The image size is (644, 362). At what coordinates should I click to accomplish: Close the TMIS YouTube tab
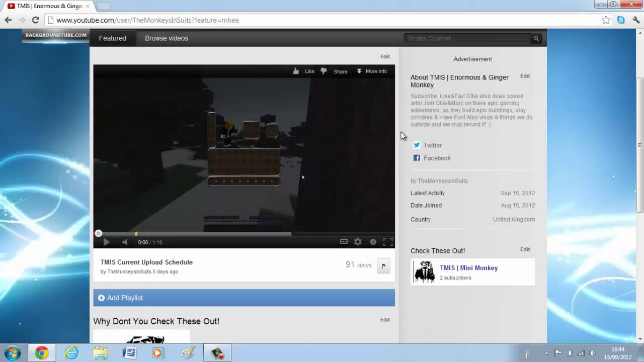88,6
